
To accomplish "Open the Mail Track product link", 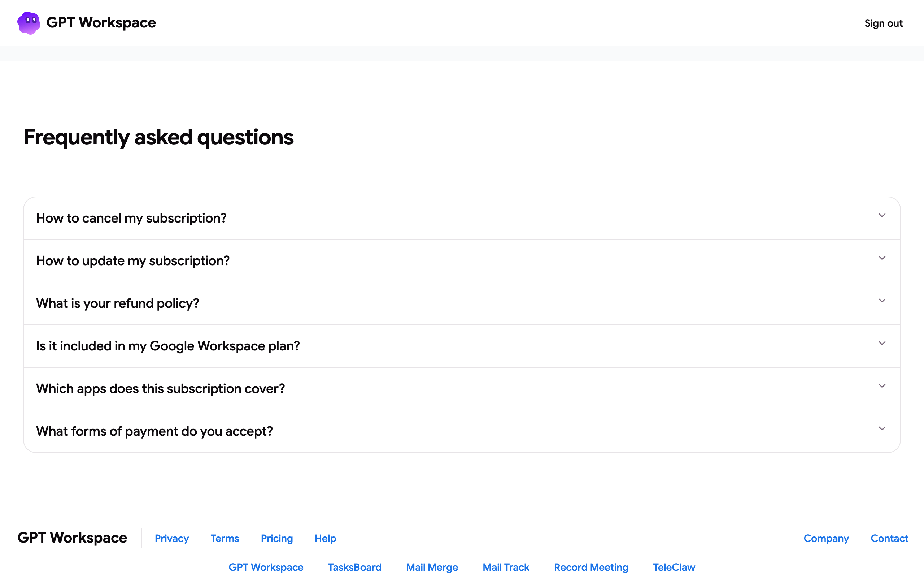I will click(506, 567).
